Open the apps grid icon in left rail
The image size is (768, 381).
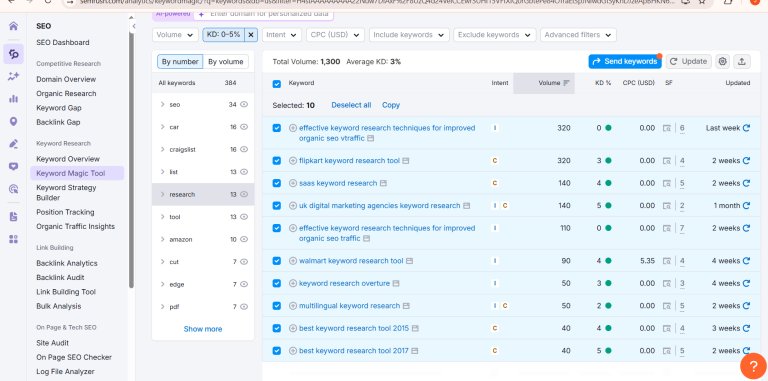pyautogui.click(x=13, y=239)
